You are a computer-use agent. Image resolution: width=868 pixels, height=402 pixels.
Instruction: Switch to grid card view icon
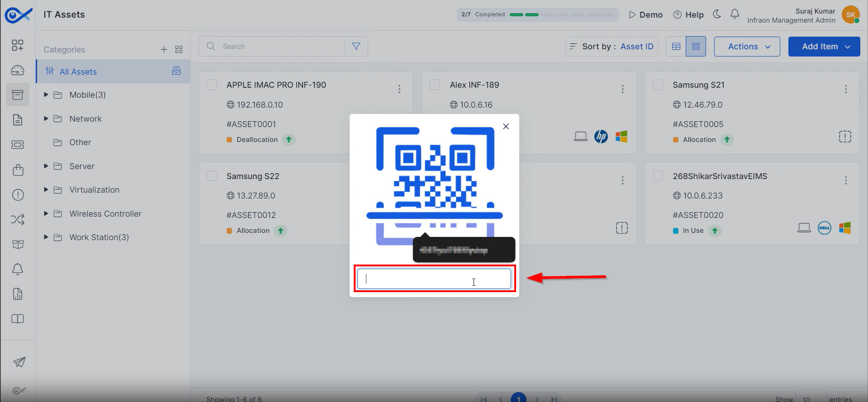(696, 47)
